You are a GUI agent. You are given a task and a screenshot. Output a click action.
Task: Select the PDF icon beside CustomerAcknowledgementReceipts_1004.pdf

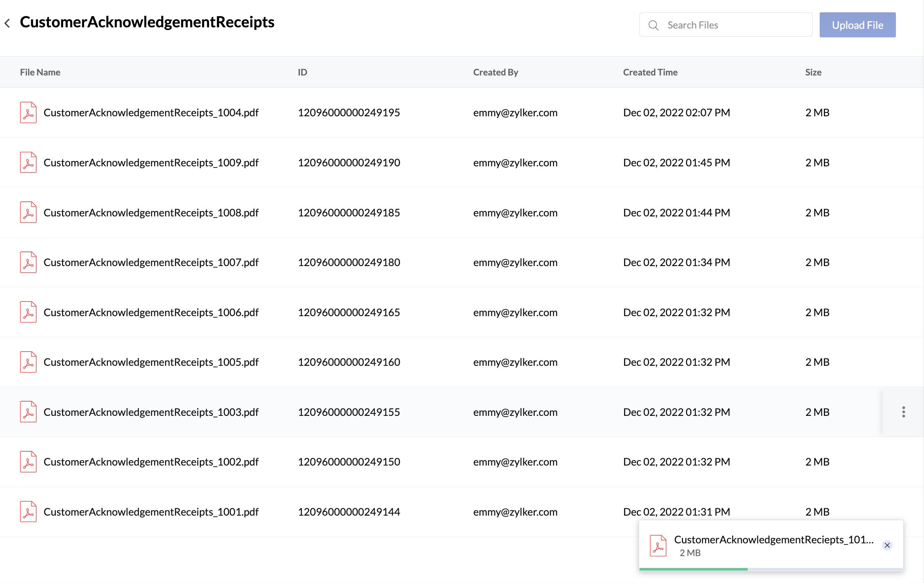tap(28, 112)
